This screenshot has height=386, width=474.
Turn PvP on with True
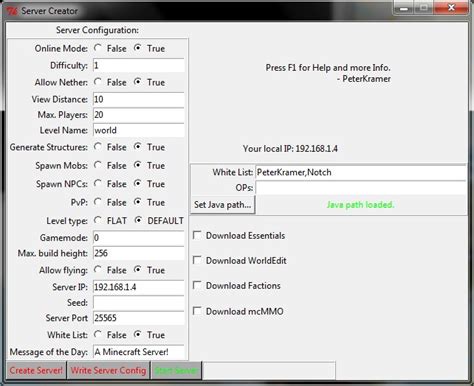tap(138, 202)
